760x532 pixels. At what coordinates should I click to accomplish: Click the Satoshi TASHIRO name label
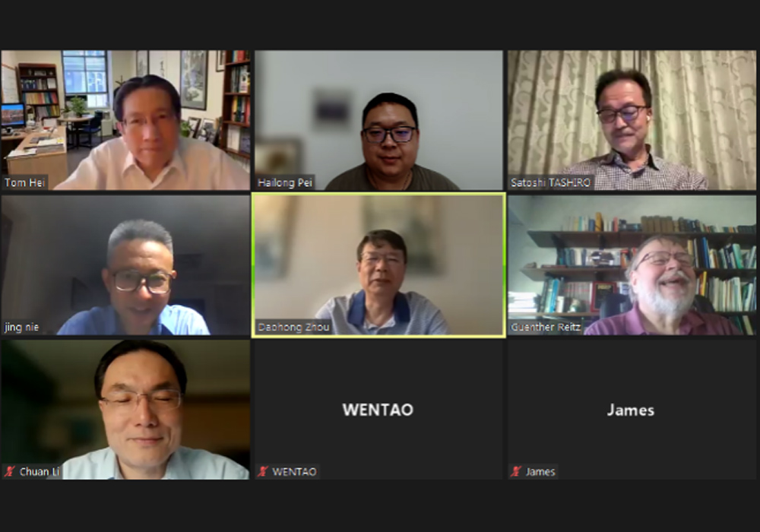(550, 182)
